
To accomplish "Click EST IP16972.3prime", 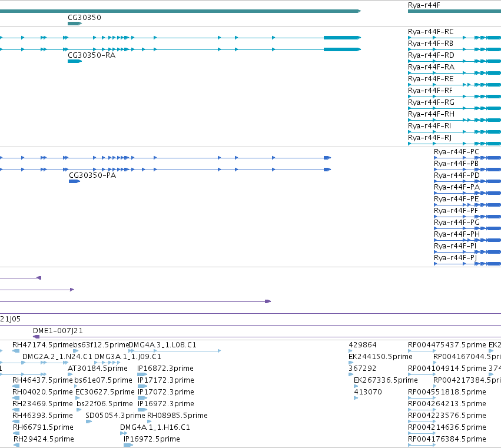I will [x=166, y=404].
